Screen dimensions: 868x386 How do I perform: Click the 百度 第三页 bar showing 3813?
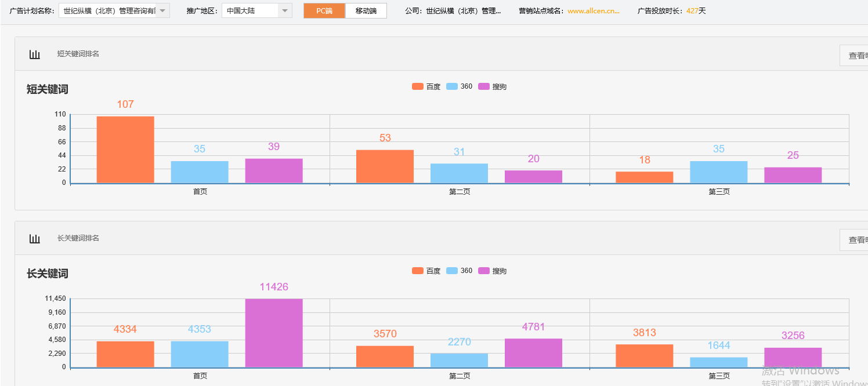click(x=644, y=355)
